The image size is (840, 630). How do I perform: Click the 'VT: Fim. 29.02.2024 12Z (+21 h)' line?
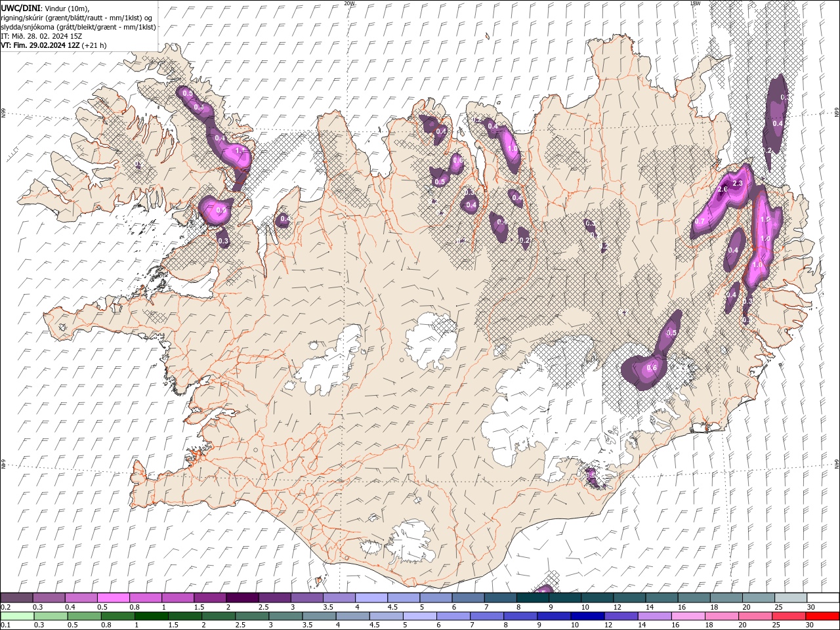[54, 45]
